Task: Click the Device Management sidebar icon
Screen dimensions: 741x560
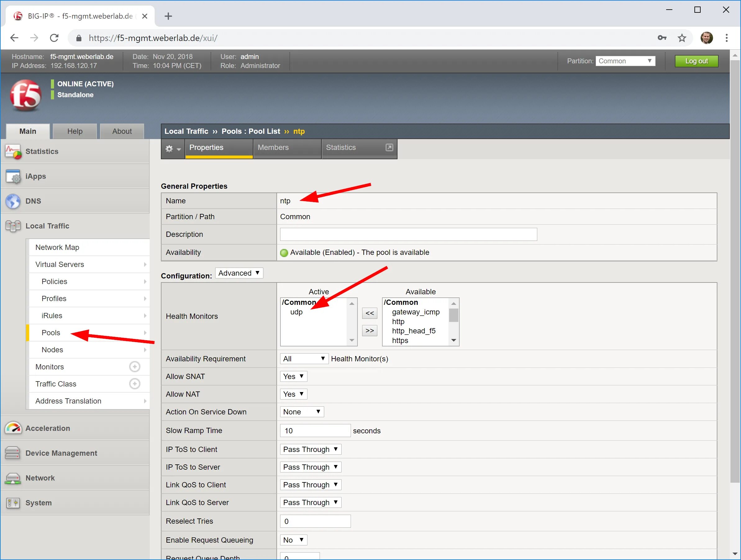Action: (x=13, y=453)
